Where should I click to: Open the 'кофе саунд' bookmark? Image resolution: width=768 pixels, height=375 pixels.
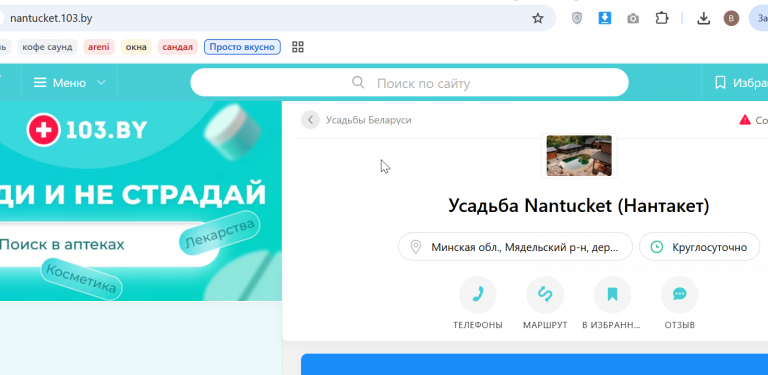click(47, 47)
